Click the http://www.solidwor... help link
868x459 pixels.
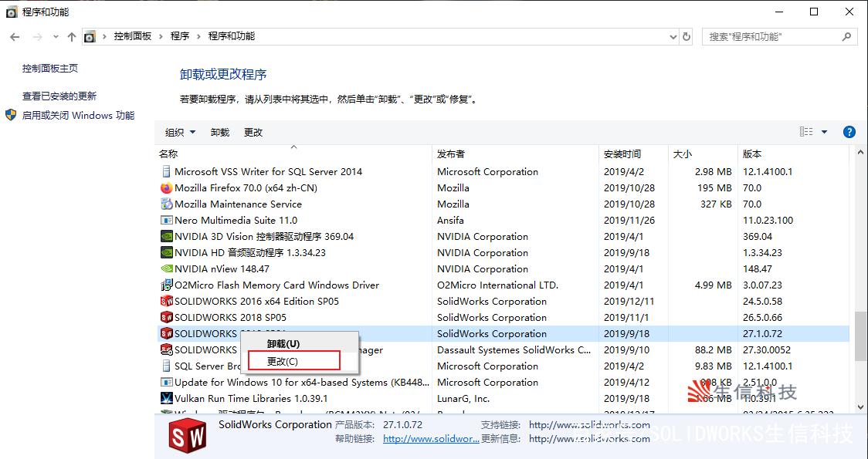[431, 439]
